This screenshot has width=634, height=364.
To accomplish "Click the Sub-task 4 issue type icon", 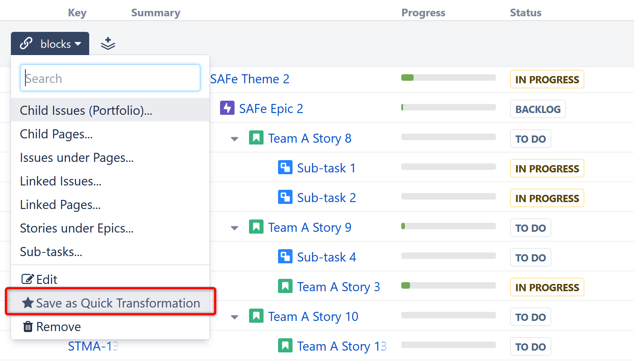I will (x=285, y=257).
